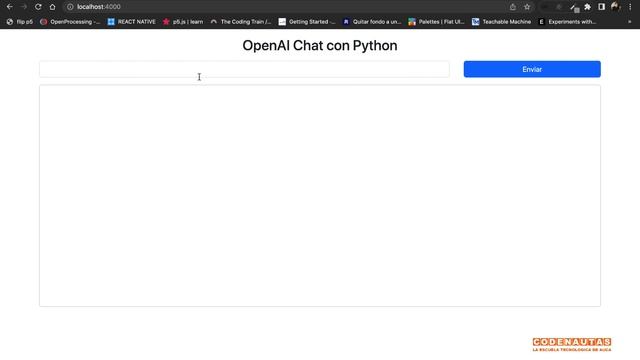
Task: Bookmark this page with star icon
Action: click(527, 7)
